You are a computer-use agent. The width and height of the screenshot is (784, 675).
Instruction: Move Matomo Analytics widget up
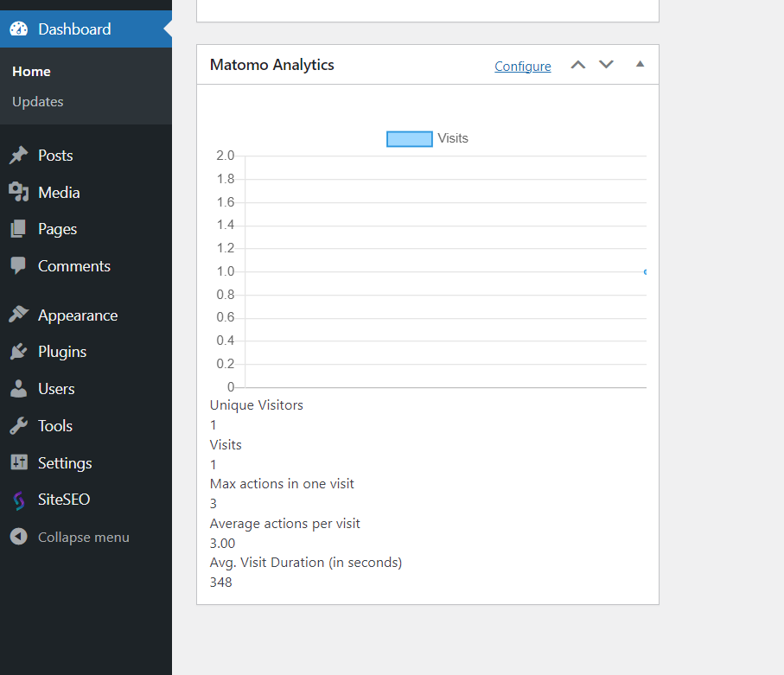click(x=578, y=65)
